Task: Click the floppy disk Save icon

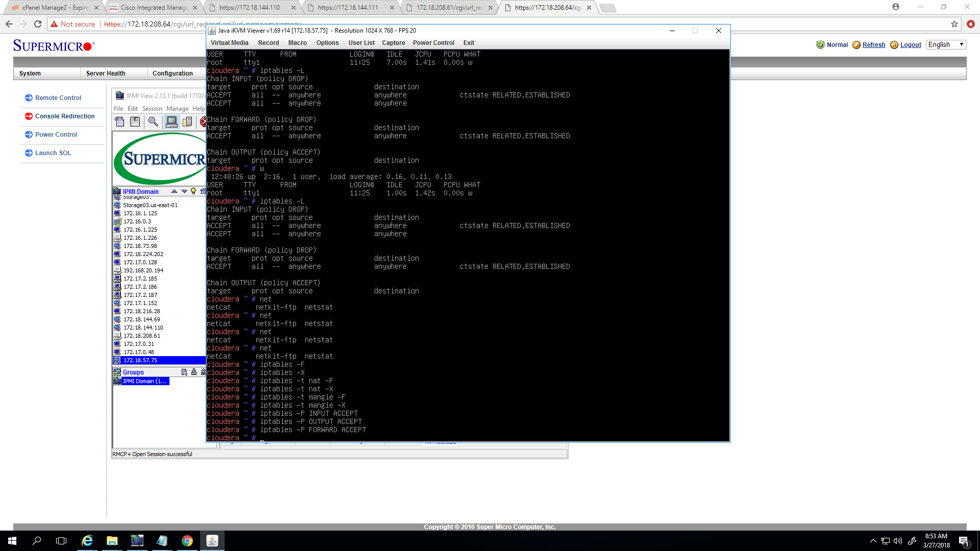Action: 135,121
